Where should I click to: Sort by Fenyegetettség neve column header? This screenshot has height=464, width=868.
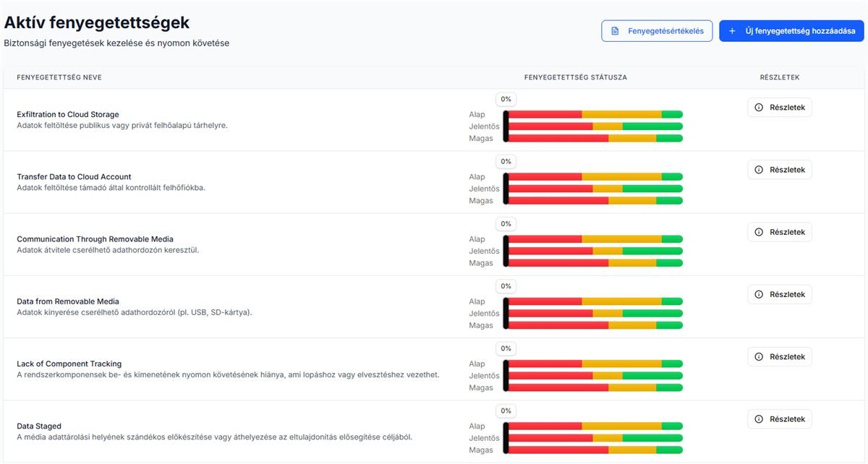[59, 77]
